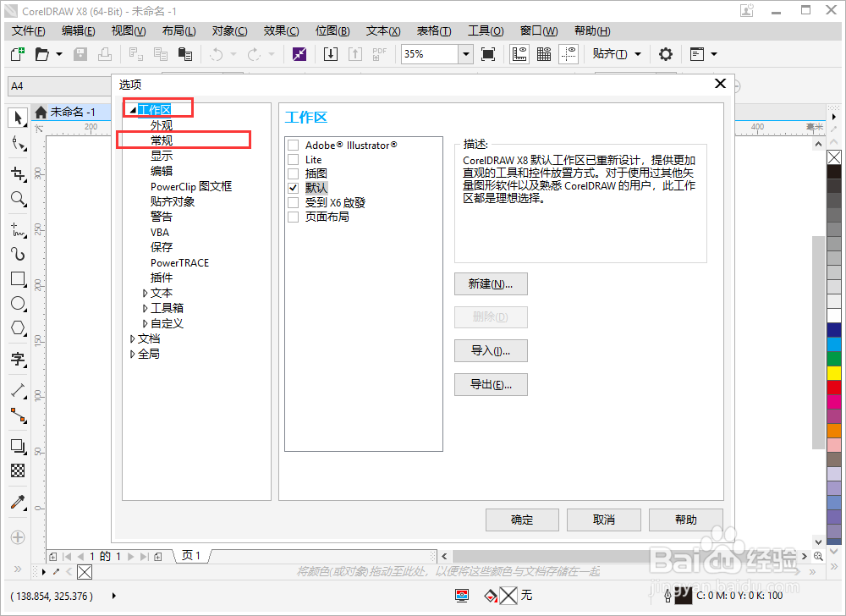This screenshot has width=846, height=616.
Task: Open the 效果 menu
Action: pyautogui.click(x=281, y=30)
